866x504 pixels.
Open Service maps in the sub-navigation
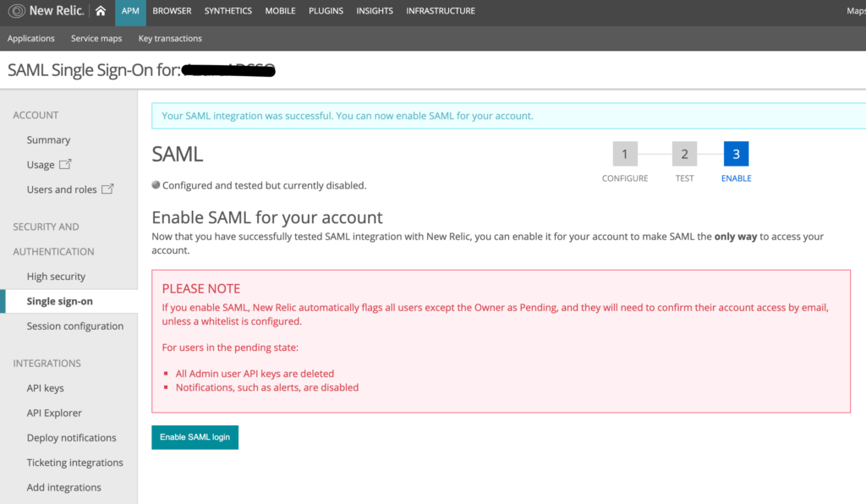click(96, 38)
